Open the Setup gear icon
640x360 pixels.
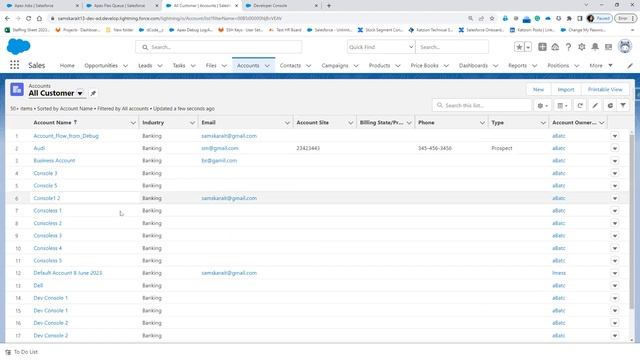coord(582,47)
